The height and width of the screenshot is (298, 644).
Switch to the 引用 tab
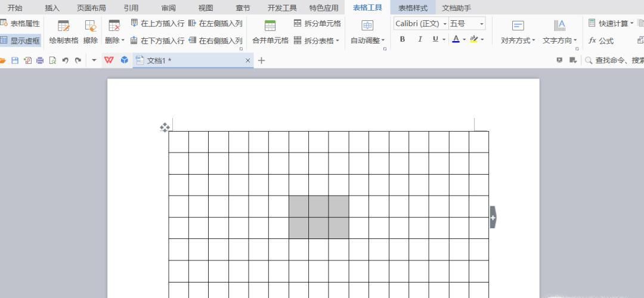(x=131, y=8)
